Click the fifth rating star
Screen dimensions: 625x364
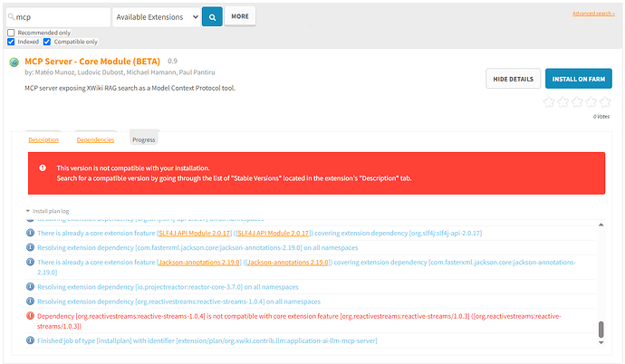coord(605,102)
